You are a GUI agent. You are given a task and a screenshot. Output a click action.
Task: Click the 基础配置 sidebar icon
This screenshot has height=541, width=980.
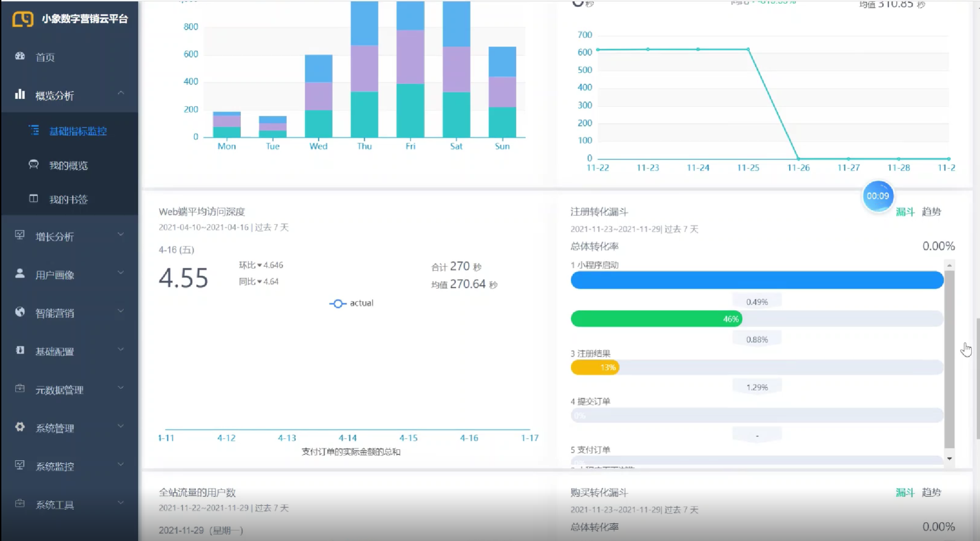pyautogui.click(x=20, y=350)
